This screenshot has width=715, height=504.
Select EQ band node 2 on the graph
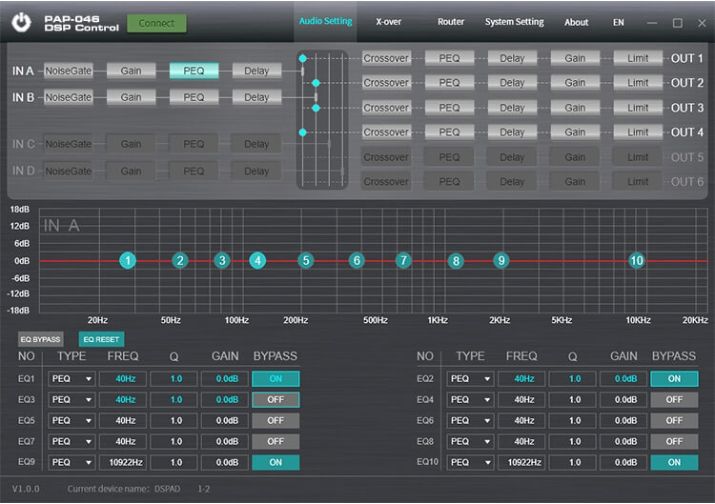[180, 260]
